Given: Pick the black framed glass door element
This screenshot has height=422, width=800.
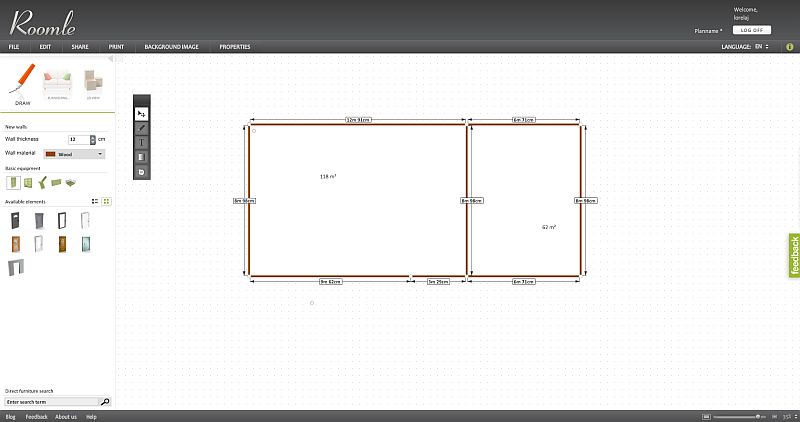Looking at the screenshot, I should coord(62,220).
